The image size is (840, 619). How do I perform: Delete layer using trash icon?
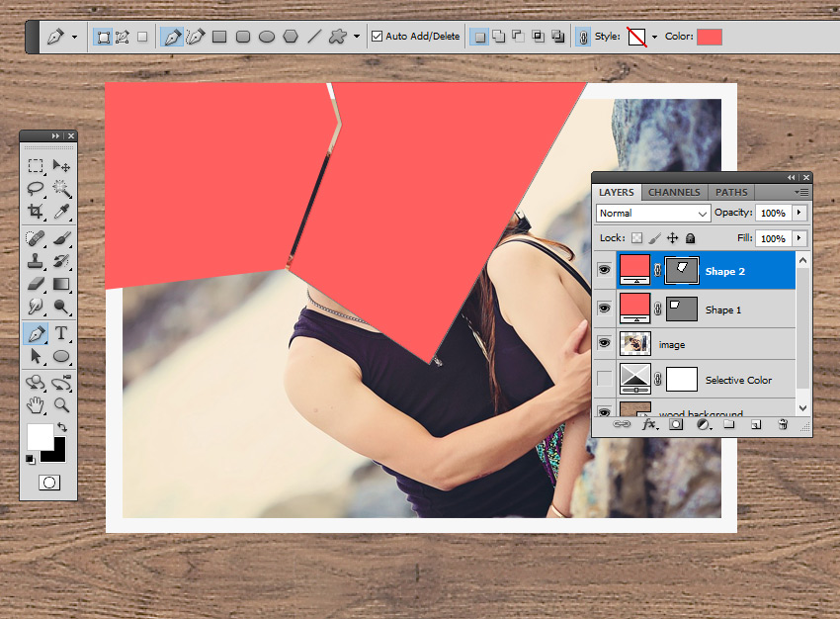point(783,424)
